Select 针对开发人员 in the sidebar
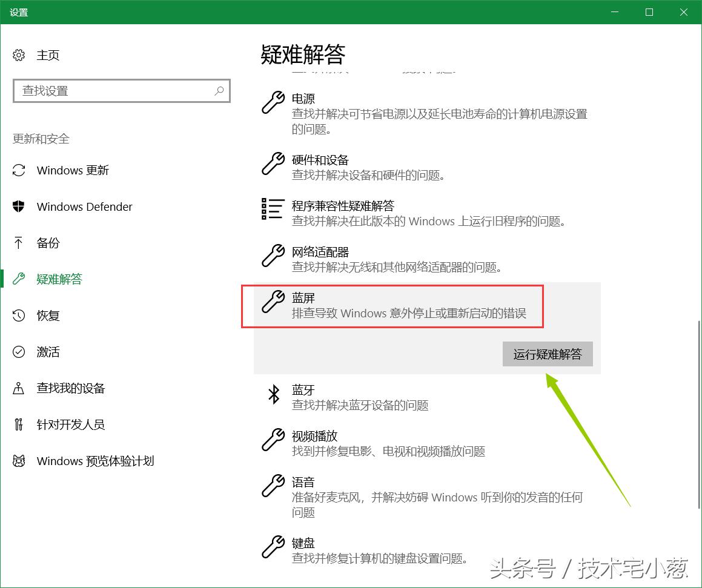The image size is (702, 588). (70, 424)
